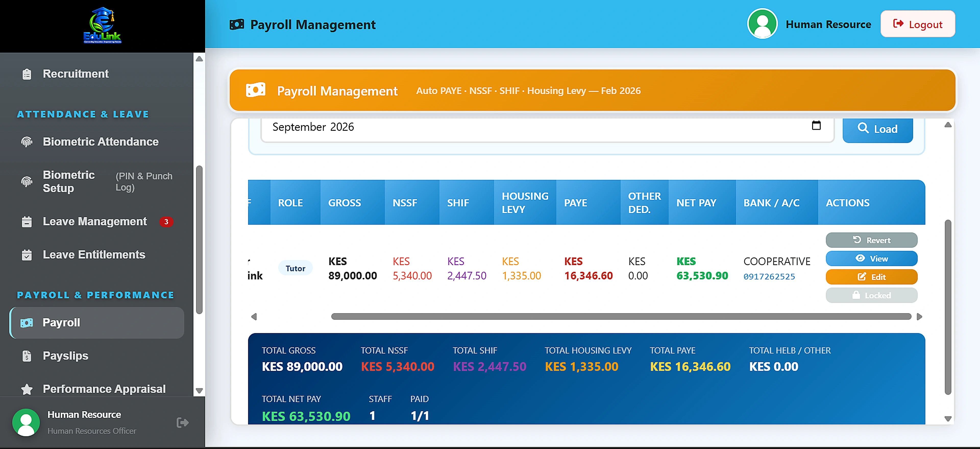Viewport: 980px width, 449px height.
Task: Click the TOTAL SHIF KES 2,447.50 summary
Action: [x=490, y=359]
